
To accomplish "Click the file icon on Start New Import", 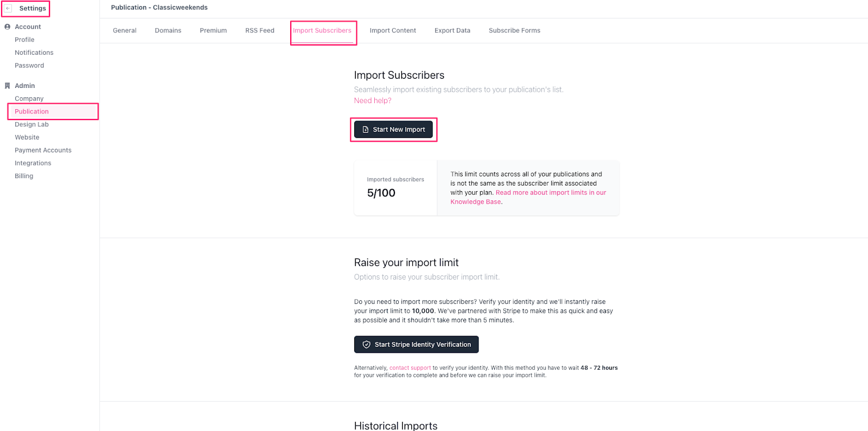I will coord(366,130).
